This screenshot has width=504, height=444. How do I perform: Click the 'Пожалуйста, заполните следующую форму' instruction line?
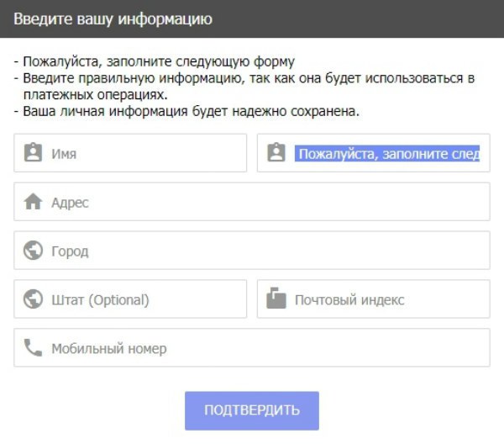click(155, 62)
